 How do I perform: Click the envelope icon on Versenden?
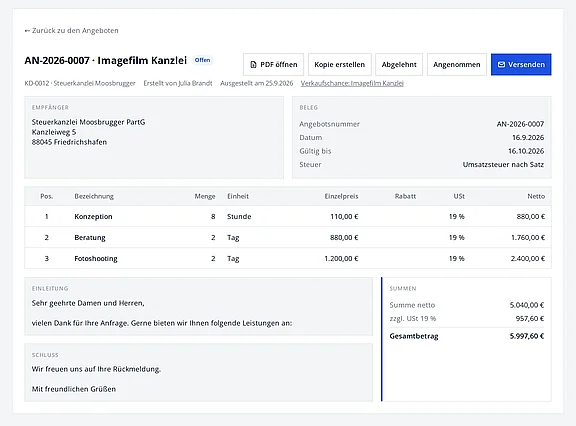tap(501, 65)
